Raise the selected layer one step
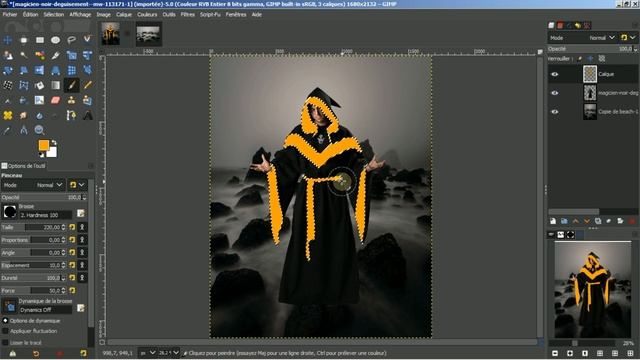The width and height of the screenshot is (640, 360). [x=576, y=221]
